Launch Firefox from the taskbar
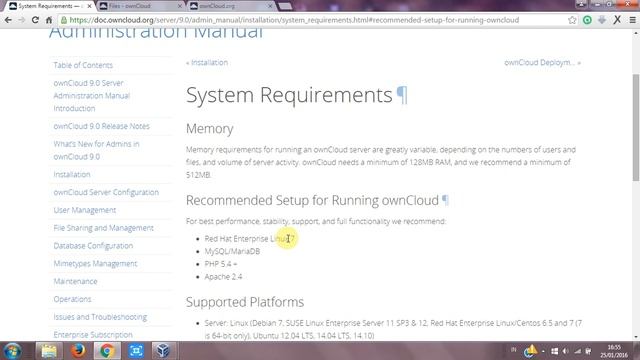The width and height of the screenshot is (640, 360). point(78,351)
